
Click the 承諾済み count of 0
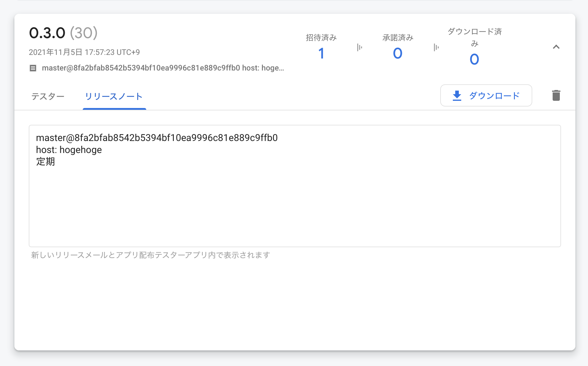(397, 54)
